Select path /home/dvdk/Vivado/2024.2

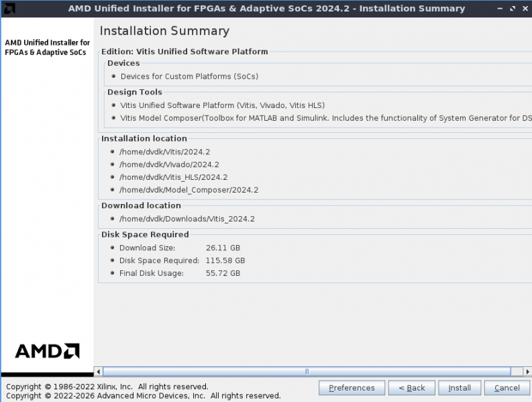tap(169, 164)
